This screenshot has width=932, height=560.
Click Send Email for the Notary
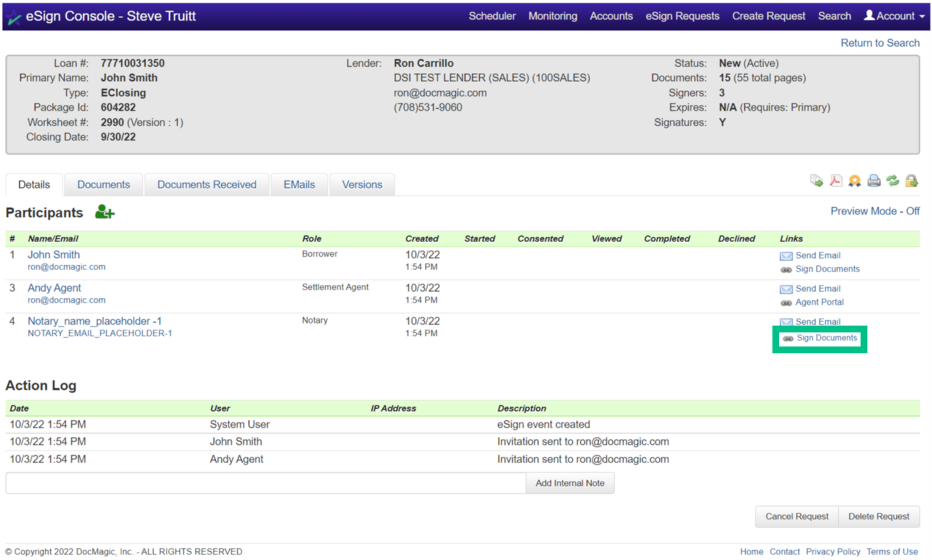818,322
